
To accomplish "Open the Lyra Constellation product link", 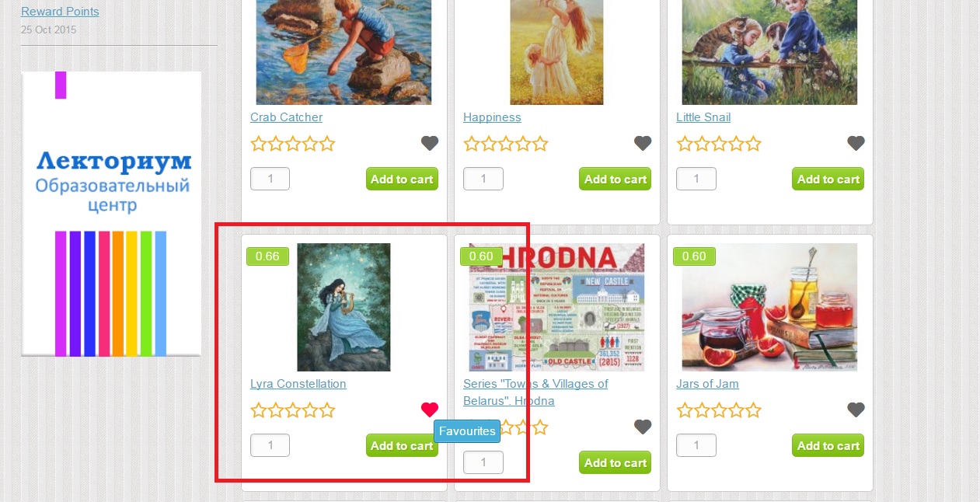I will pyautogui.click(x=298, y=384).
